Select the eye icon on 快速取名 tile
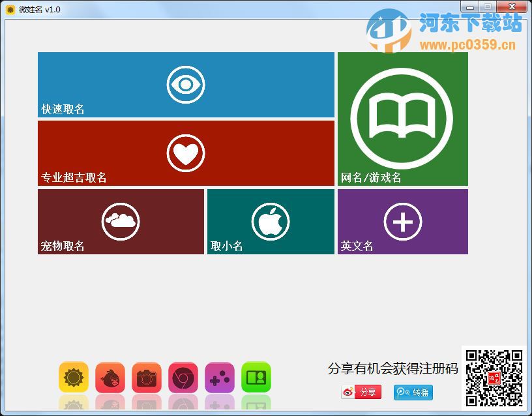The height and width of the screenshot is (416, 532). point(186,84)
